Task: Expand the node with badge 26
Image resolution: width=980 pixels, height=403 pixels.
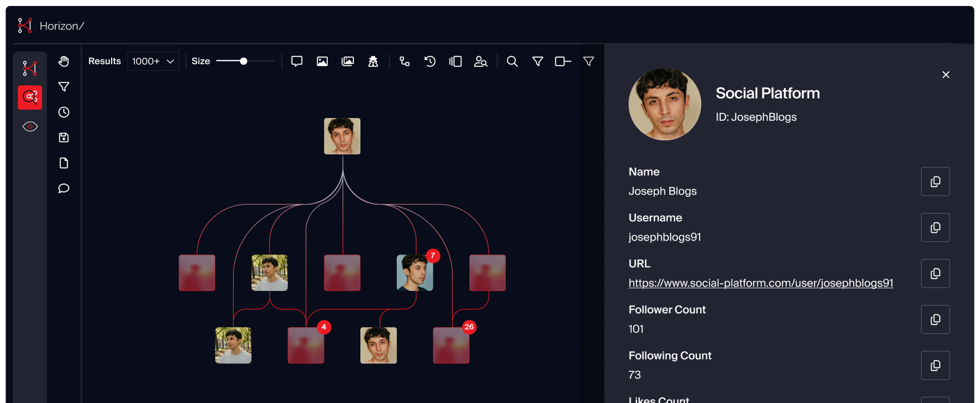Action: click(451, 345)
